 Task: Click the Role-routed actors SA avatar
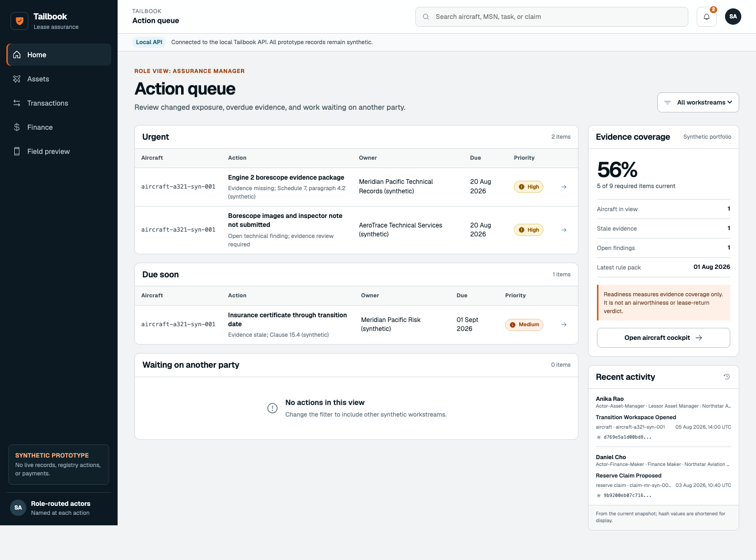click(x=18, y=507)
